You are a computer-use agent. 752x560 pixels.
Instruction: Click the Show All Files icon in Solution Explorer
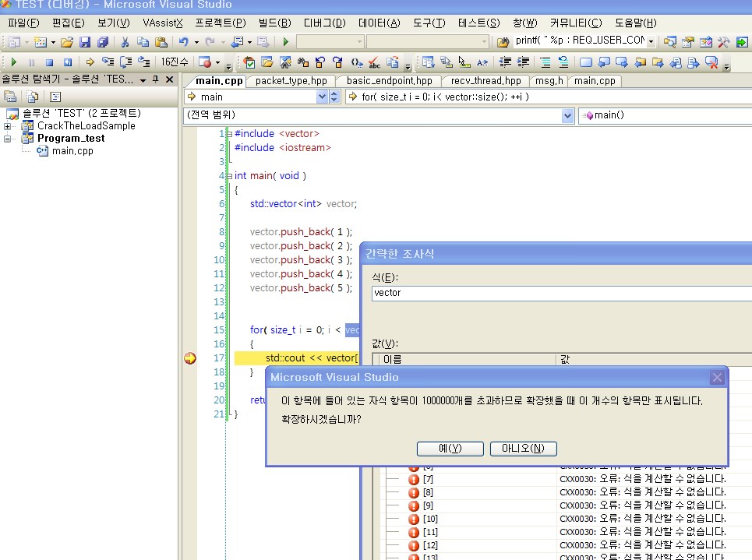(x=33, y=97)
